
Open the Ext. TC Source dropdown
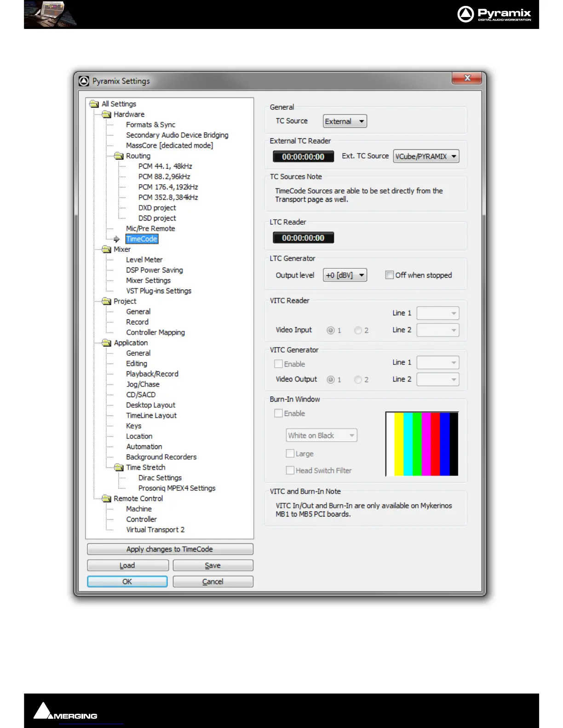426,156
